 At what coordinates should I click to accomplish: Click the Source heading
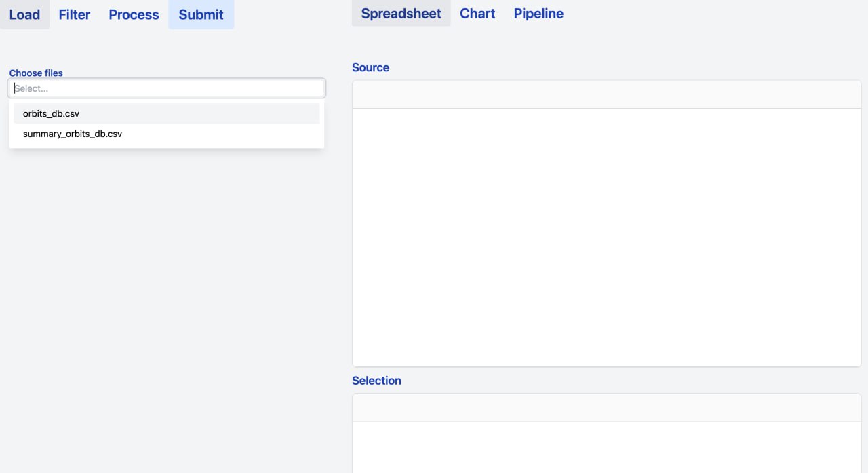[371, 67]
